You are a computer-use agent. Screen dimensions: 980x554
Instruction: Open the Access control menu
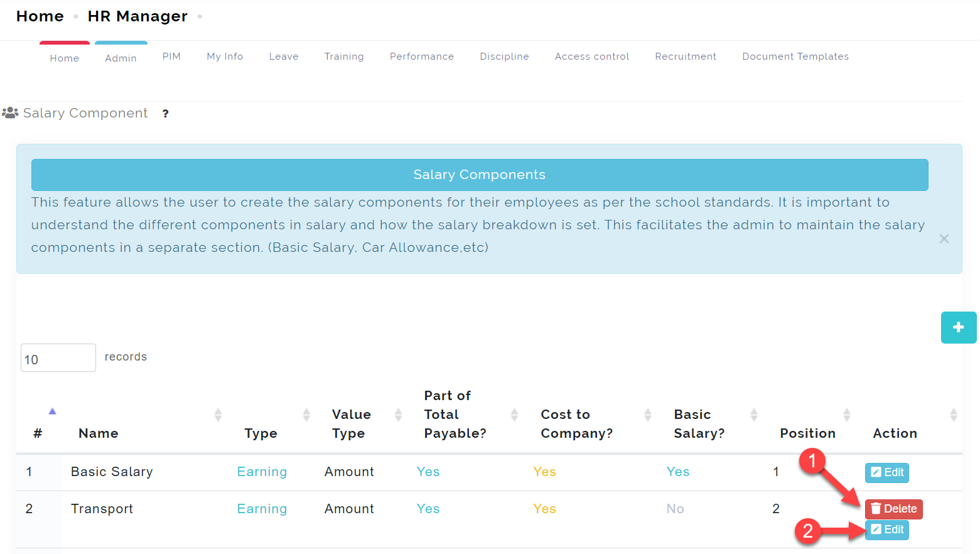(592, 57)
